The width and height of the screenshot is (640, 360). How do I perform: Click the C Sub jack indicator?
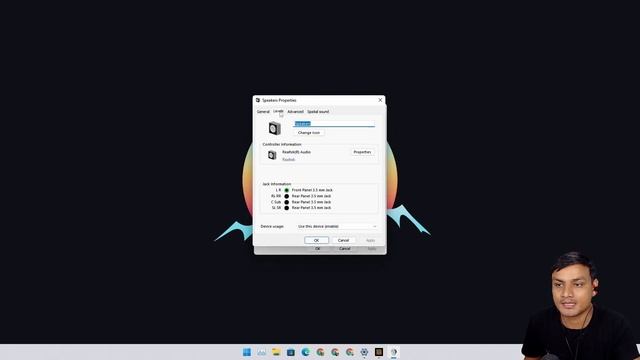287,202
